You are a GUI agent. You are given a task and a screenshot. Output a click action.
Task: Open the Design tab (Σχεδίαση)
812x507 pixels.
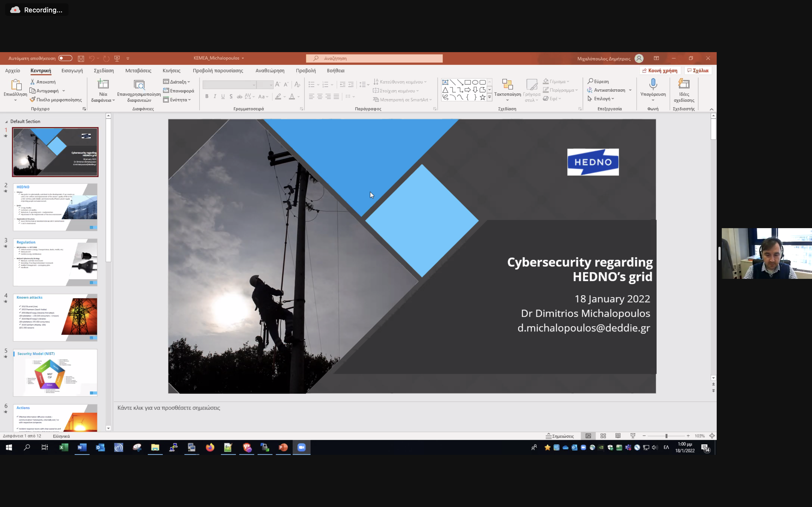pos(104,70)
